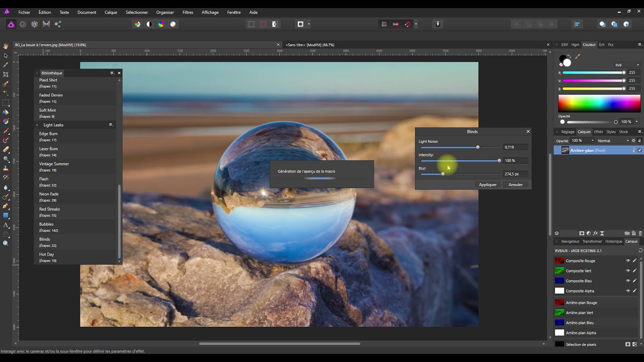The height and width of the screenshot is (362, 644).
Task: Open the Bibliothèque panel options menu
Action: tap(112, 73)
